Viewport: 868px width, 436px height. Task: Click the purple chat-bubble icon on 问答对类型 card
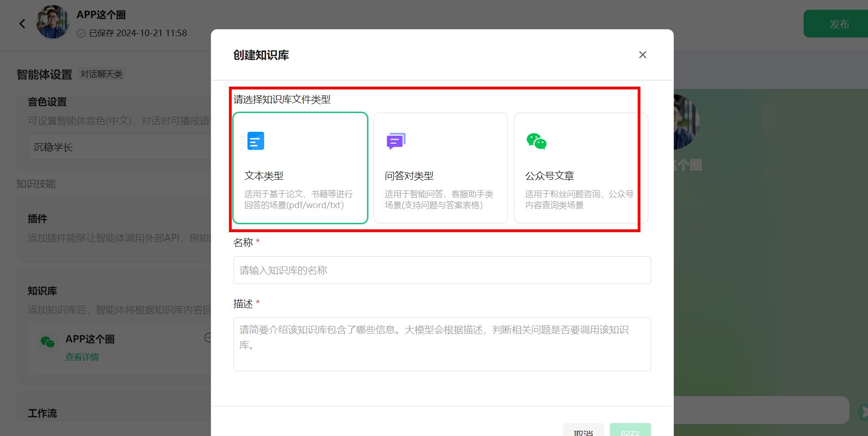pos(395,141)
